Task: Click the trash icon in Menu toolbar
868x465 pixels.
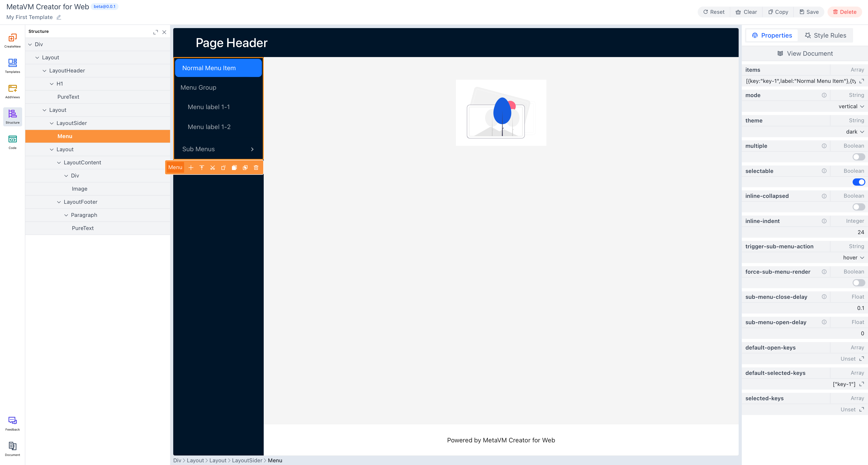Action: click(x=256, y=168)
